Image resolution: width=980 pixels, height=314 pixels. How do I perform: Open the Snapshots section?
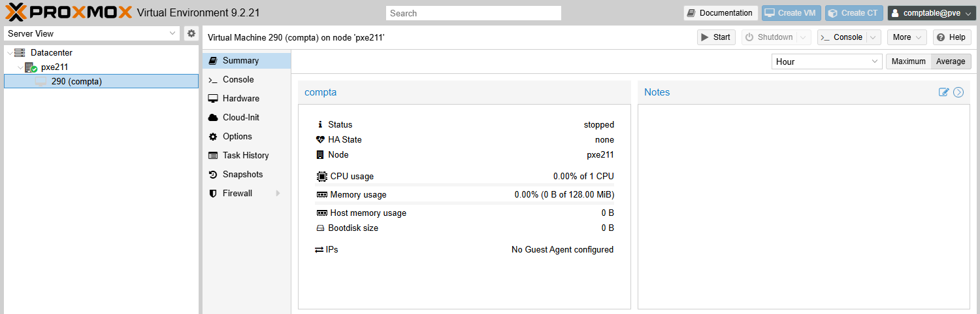[x=247, y=174]
